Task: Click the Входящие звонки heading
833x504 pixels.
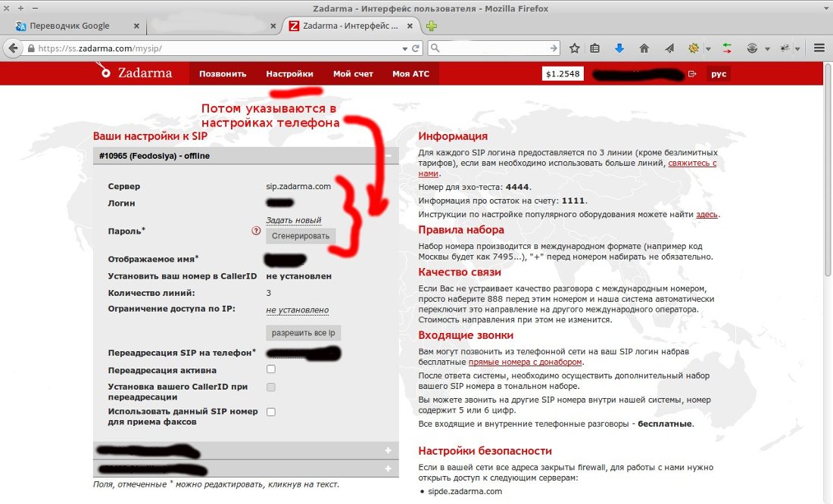Action: (466, 335)
